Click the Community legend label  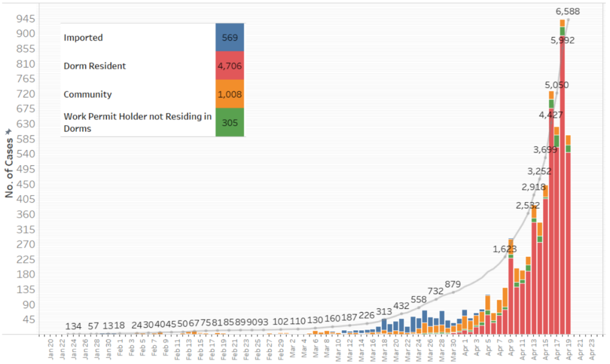(x=88, y=94)
